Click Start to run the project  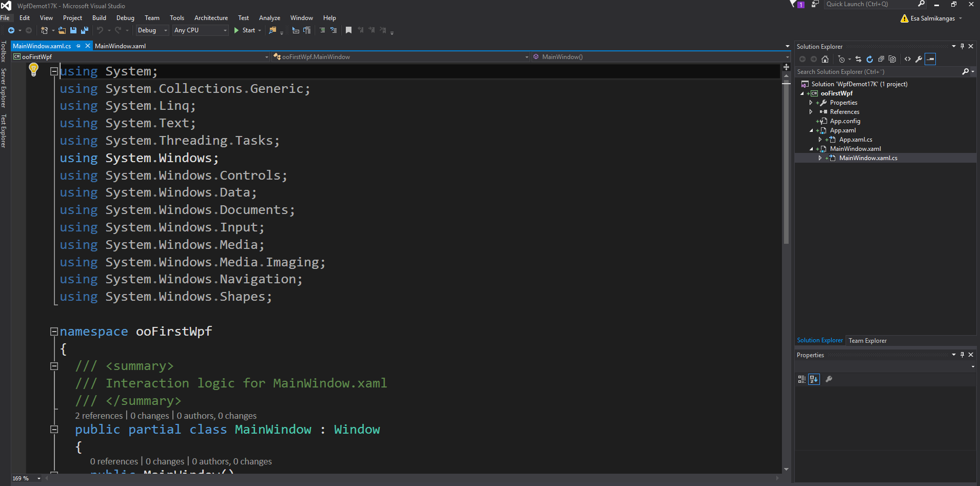coord(245,30)
